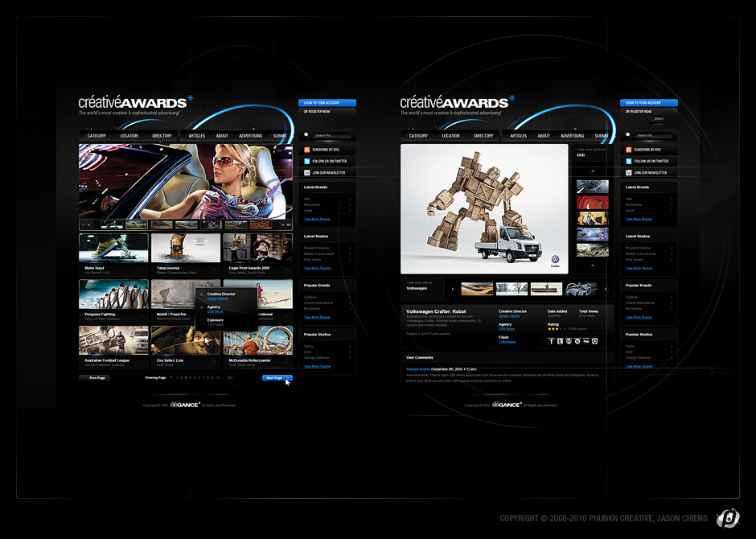The width and height of the screenshot is (756, 539).
Task: Click left arrow of Volkswagen ads carousel
Action: click(x=451, y=289)
